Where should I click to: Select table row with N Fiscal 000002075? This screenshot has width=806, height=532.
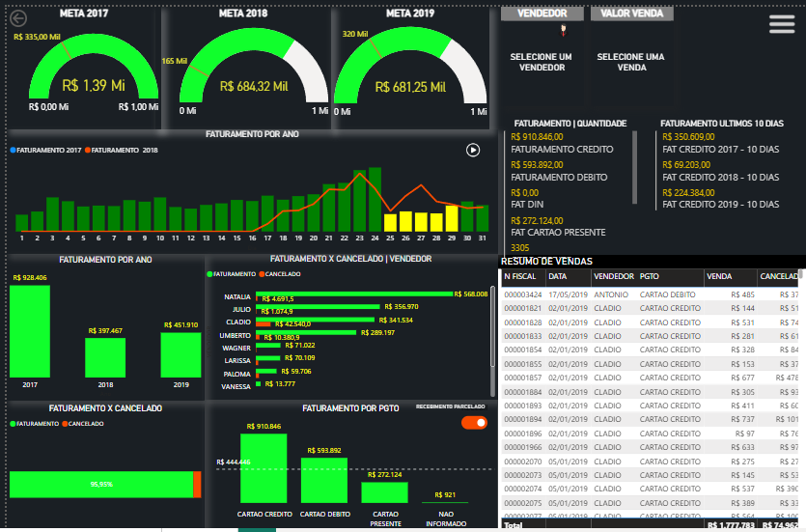(x=651, y=503)
